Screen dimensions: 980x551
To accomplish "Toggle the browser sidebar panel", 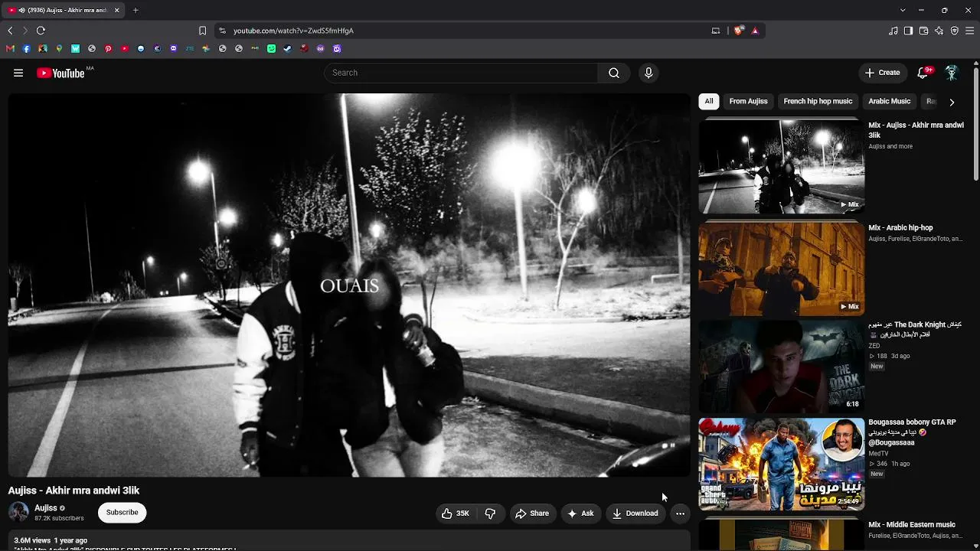I will click(x=908, y=31).
